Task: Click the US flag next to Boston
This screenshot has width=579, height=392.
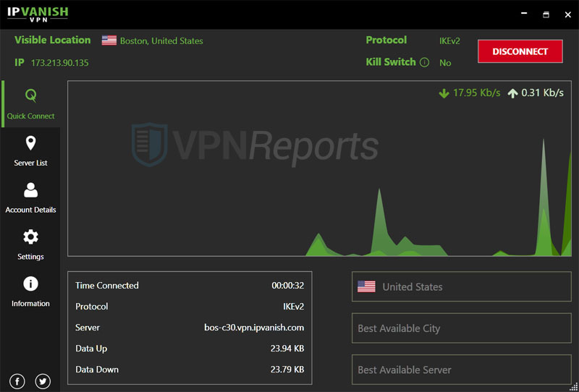Action: click(x=109, y=41)
